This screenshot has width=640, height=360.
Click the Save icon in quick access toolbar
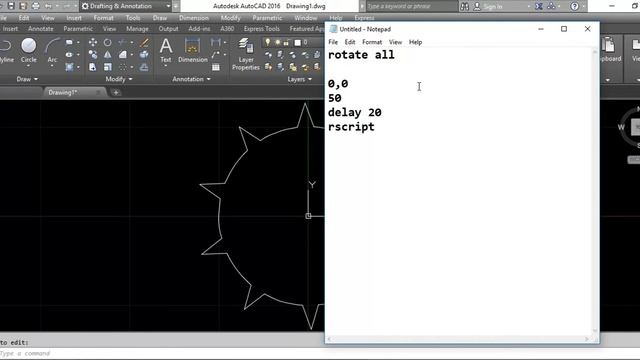click(x=11, y=6)
